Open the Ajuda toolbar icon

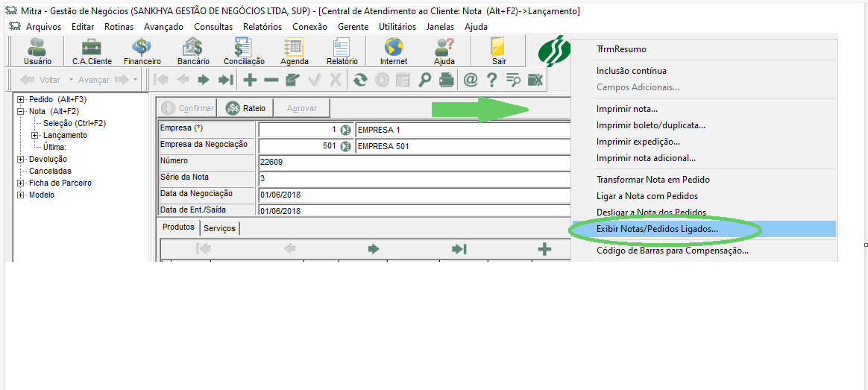click(x=444, y=51)
